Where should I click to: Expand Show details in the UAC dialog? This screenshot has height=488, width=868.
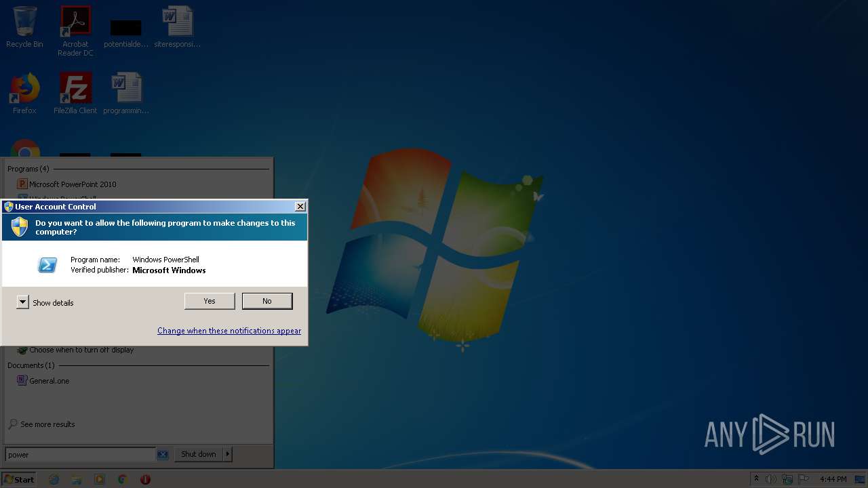pos(45,302)
